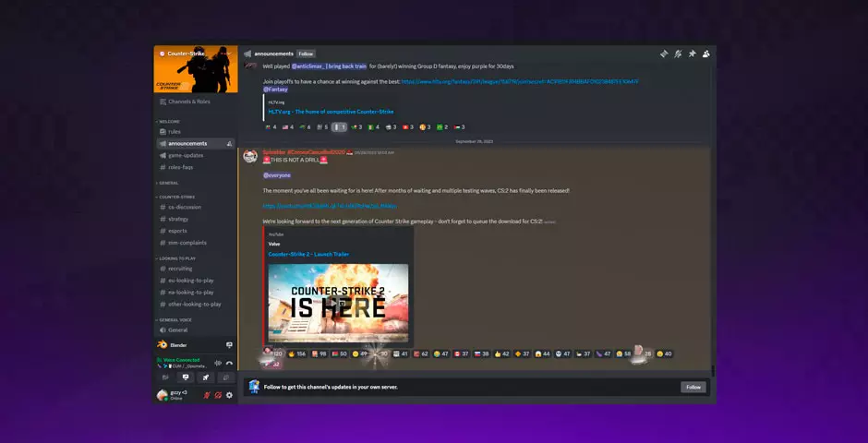Unmute the microphone using red mic icon
Image resolution: width=868 pixels, height=443 pixels.
(207, 395)
